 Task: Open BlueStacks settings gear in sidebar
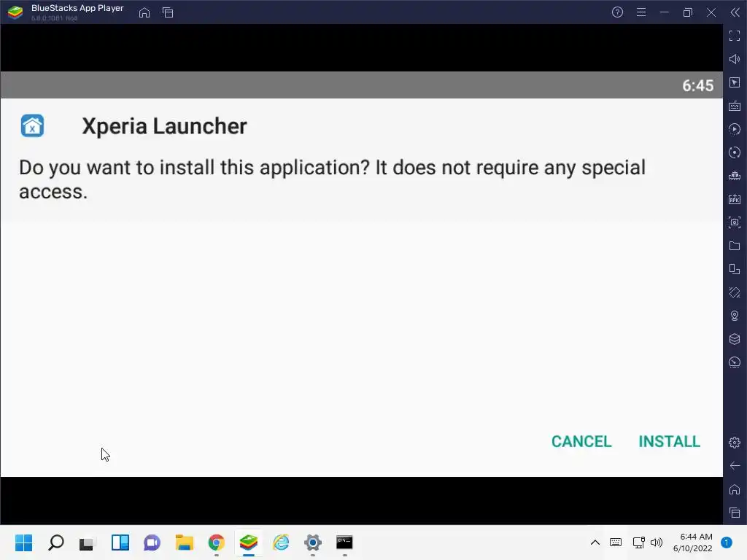pos(735,443)
